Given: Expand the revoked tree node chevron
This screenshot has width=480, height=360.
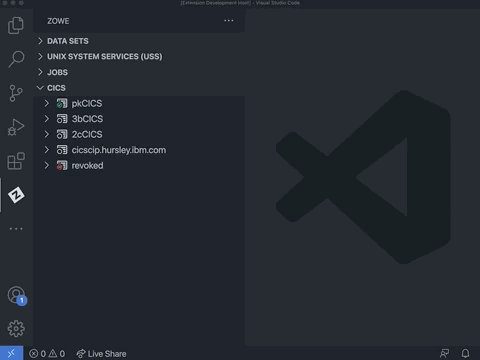Looking at the screenshot, I should (x=47, y=165).
